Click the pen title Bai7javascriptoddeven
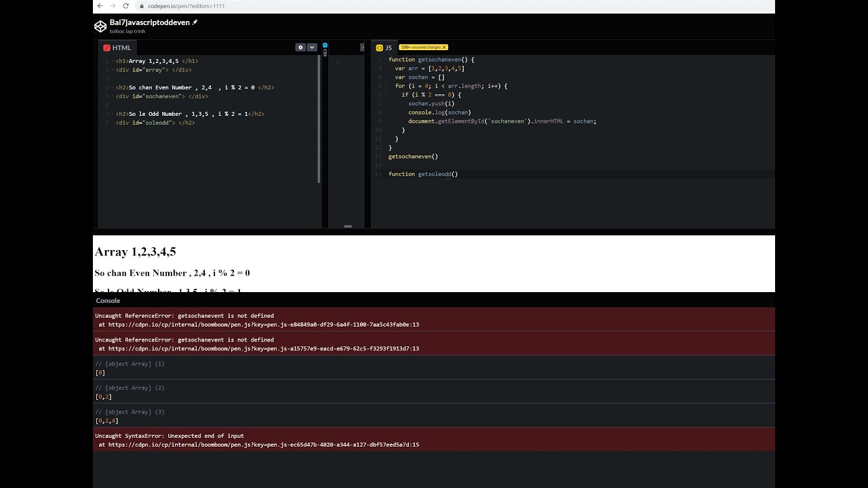 pyautogui.click(x=149, y=22)
